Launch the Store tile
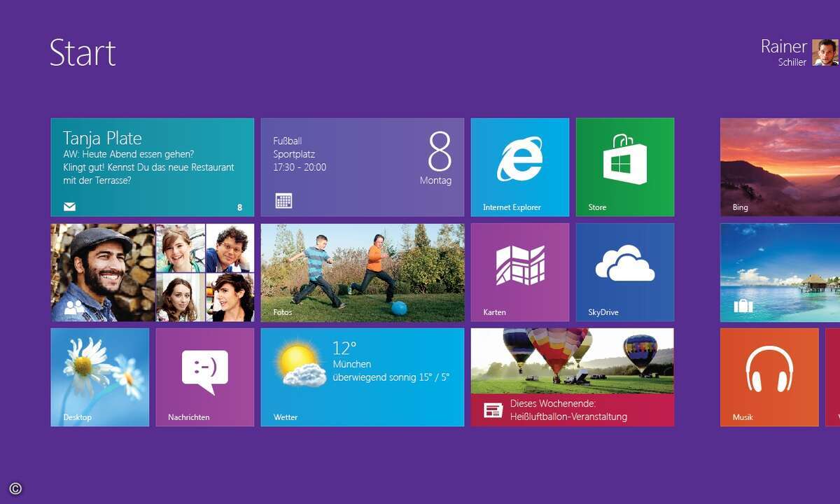Screen dimensions: 840x504 tap(625, 167)
